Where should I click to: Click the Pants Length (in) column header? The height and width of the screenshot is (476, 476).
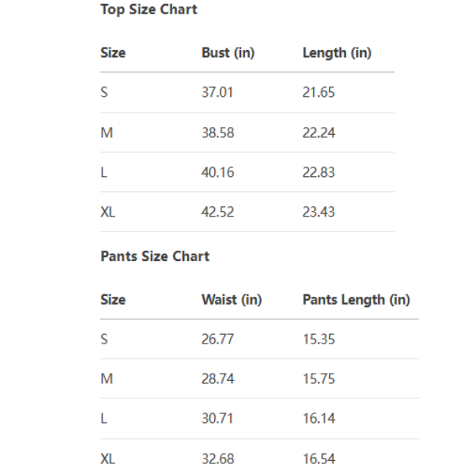pyautogui.click(x=355, y=300)
